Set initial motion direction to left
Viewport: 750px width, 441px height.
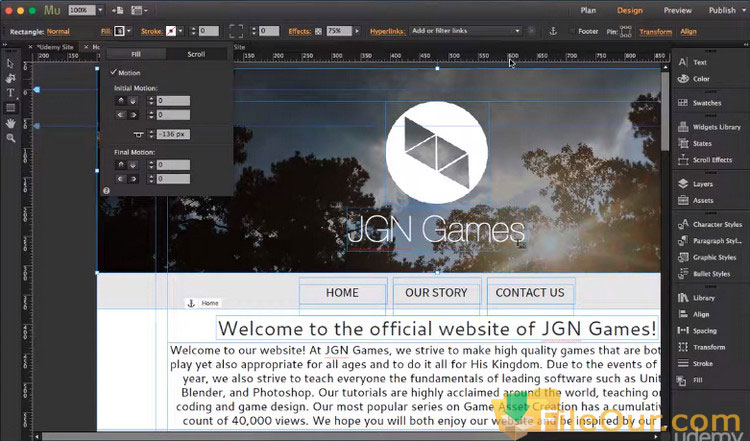[x=121, y=115]
